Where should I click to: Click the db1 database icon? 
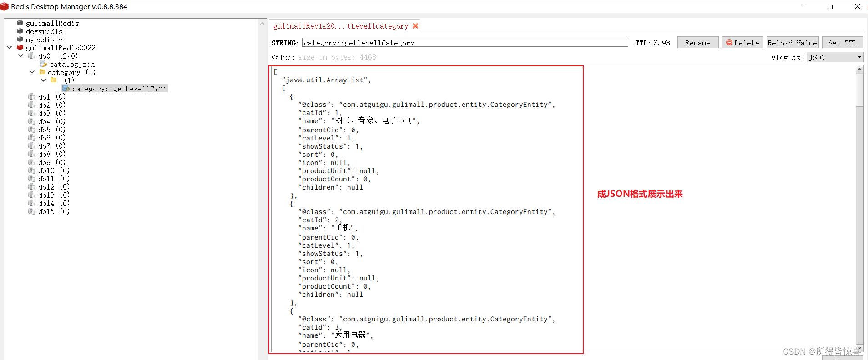(x=32, y=97)
